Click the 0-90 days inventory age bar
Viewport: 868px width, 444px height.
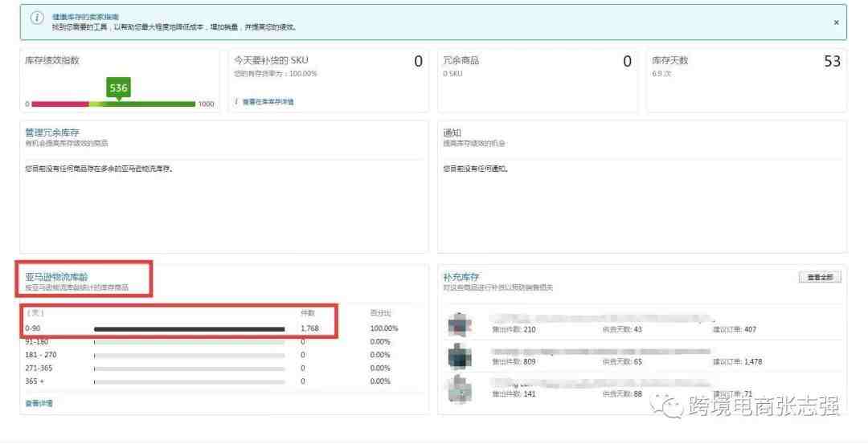click(x=189, y=328)
